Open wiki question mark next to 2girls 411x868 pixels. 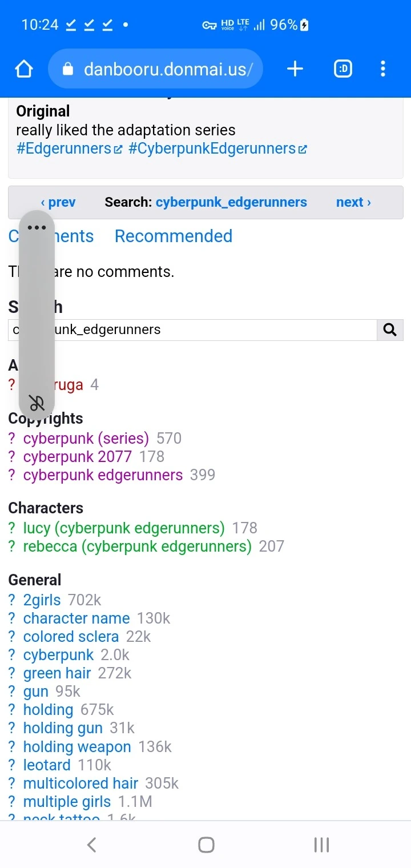point(12,600)
